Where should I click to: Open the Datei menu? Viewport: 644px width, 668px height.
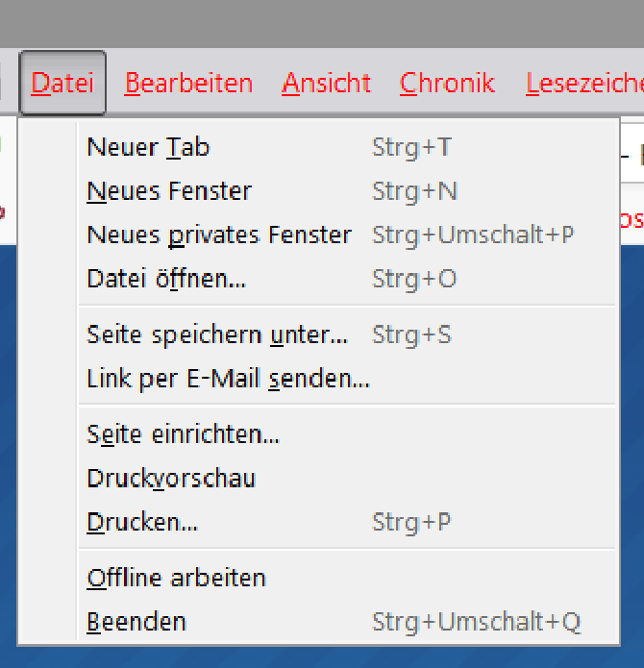click(62, 84)
